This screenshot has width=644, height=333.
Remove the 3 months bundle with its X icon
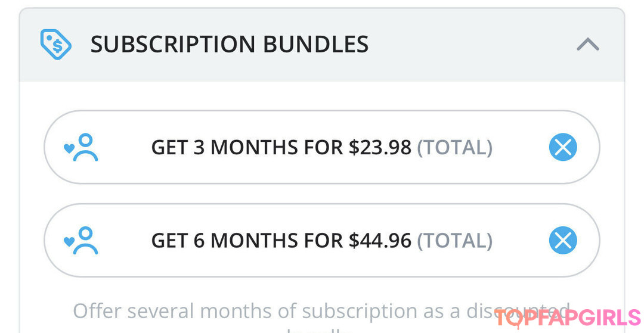562,147
